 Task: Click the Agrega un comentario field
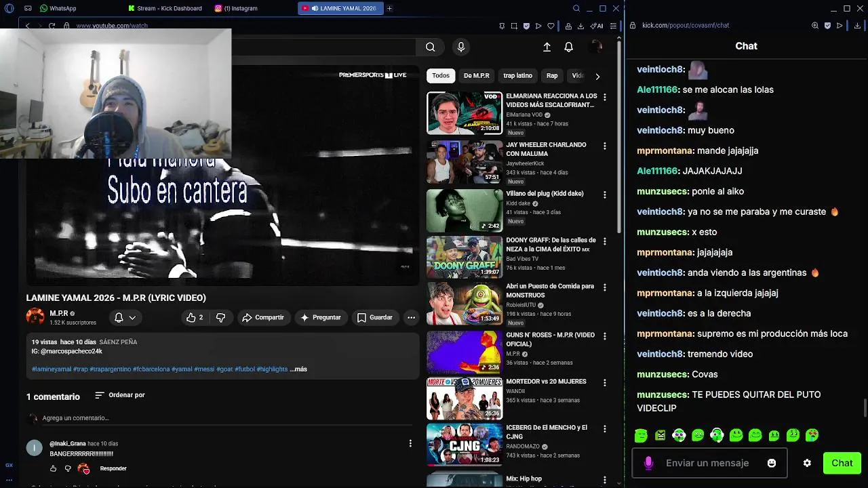click(227, 418)
